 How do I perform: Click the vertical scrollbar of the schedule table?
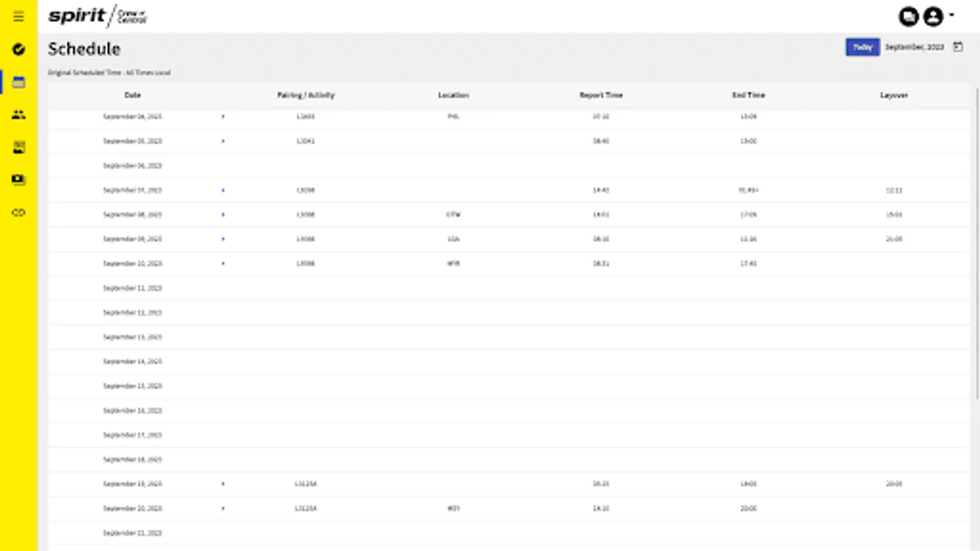coord(977,244)
